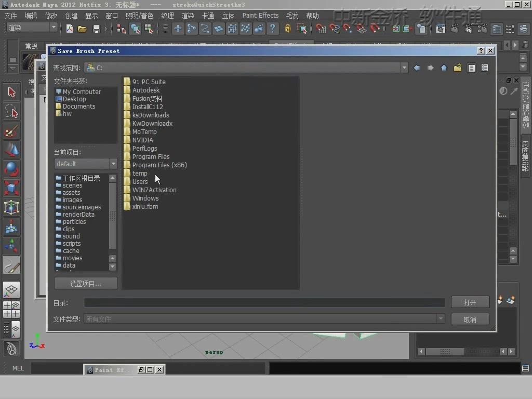The width and height of the screenshot is (532, 399).
Task: Select the Lasso tool in toolbox
Action: click(x=11, y=111)
